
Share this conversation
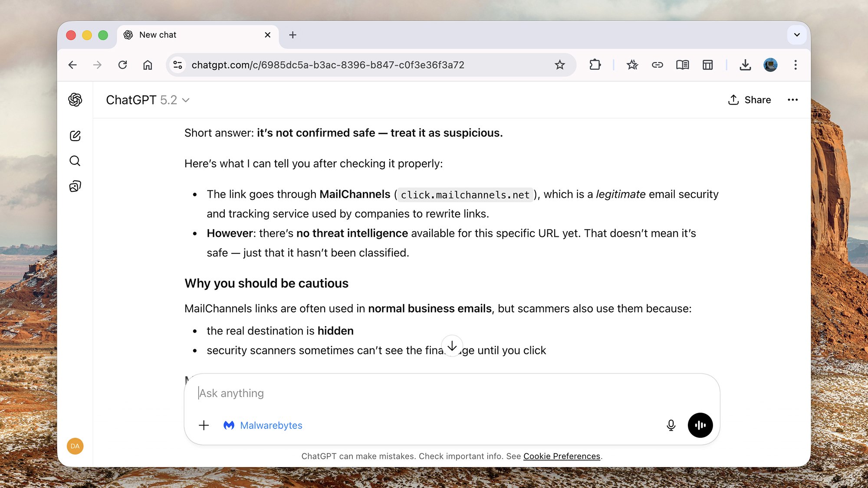(x=750, y=100)
